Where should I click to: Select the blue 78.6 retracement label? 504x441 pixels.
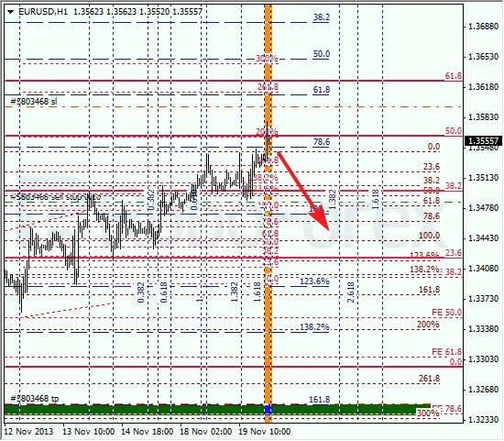[322, 142]
